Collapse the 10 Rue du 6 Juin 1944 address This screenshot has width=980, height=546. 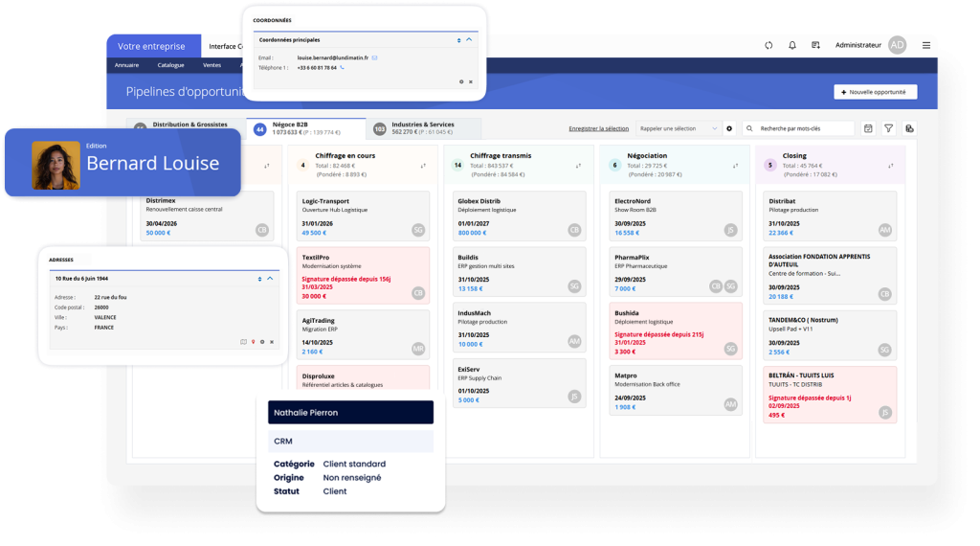(270, 279)
